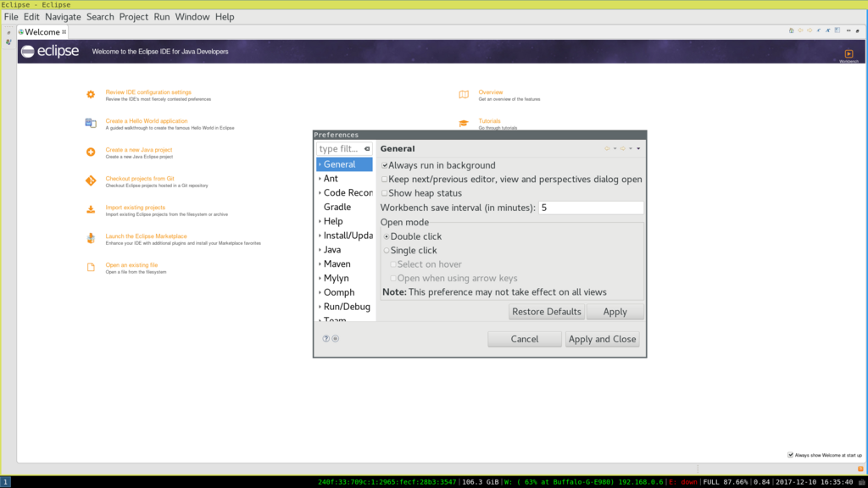
Task: Click the Apply button
Action: [615, 312]
